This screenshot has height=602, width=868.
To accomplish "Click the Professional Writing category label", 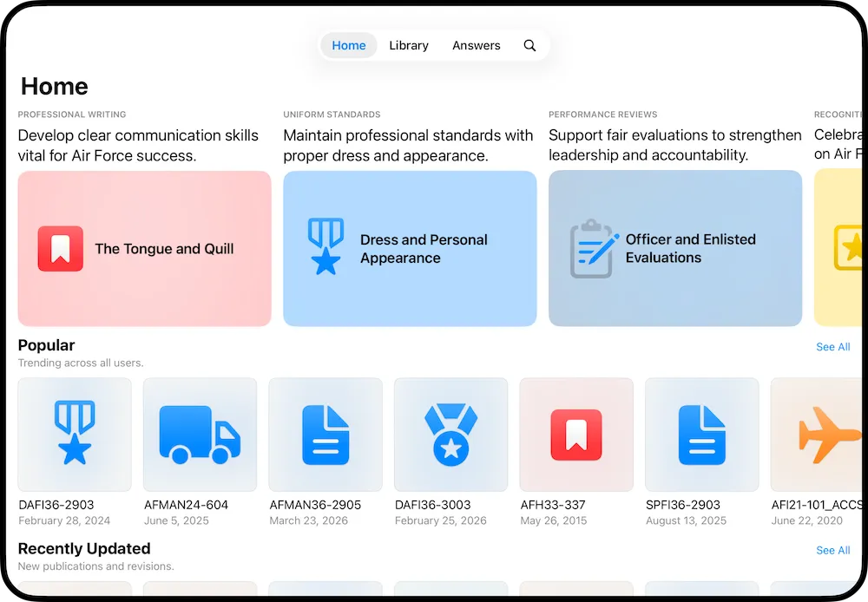I will tap(72, 115).
